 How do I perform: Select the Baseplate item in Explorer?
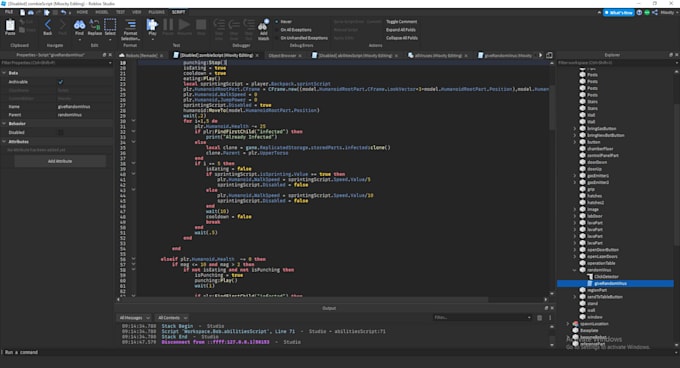(589, 330)
